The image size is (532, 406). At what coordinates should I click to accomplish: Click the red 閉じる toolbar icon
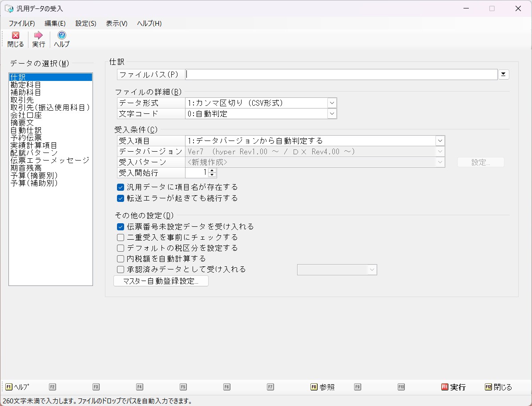(x=16, y=36)
